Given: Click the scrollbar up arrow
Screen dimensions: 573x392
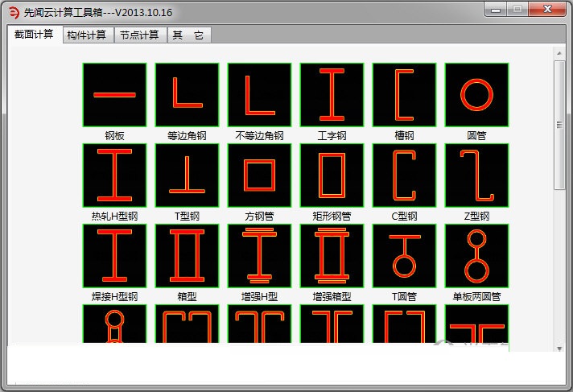Looking at the screenshot, I should [559, 53].
